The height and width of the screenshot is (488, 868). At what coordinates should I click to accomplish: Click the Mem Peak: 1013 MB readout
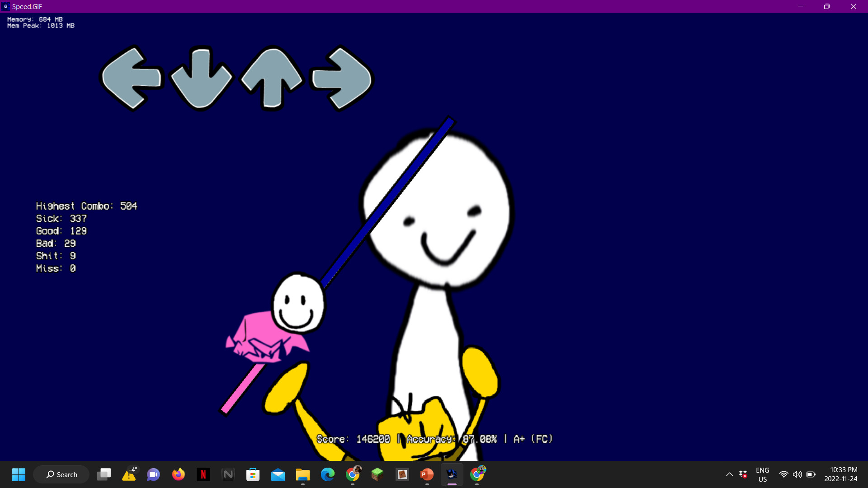pyautogui.click(x=41, y=26)
